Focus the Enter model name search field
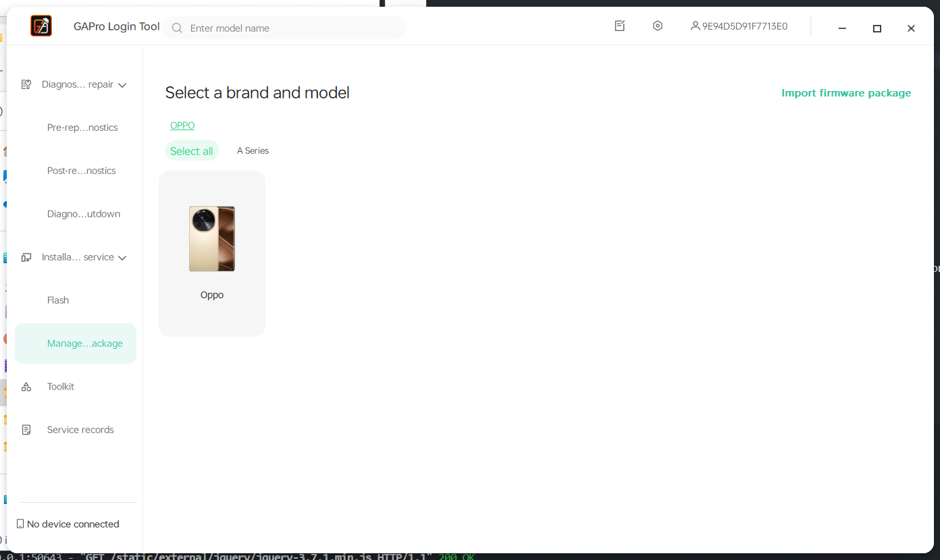This screenshot has width=940, height=560. pyautogui.click(x=284, y=28)
